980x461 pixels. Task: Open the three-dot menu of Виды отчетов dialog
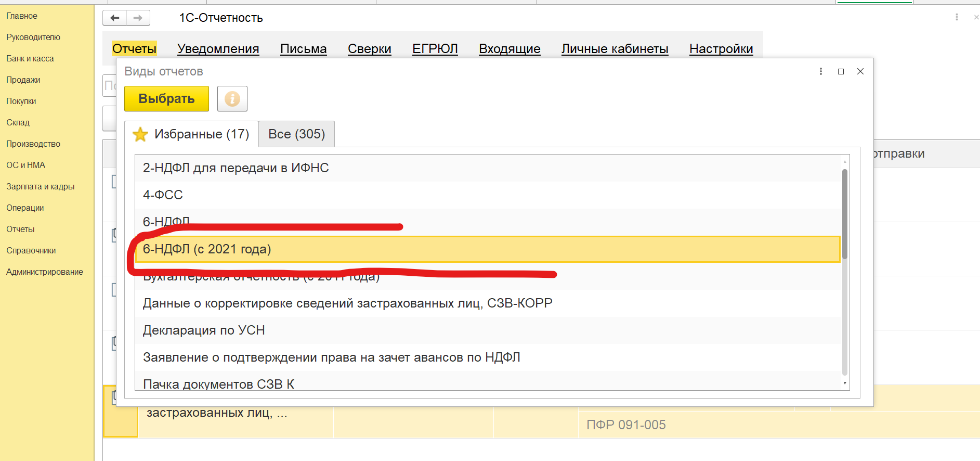pyautogui.click(x=821, y=71)
